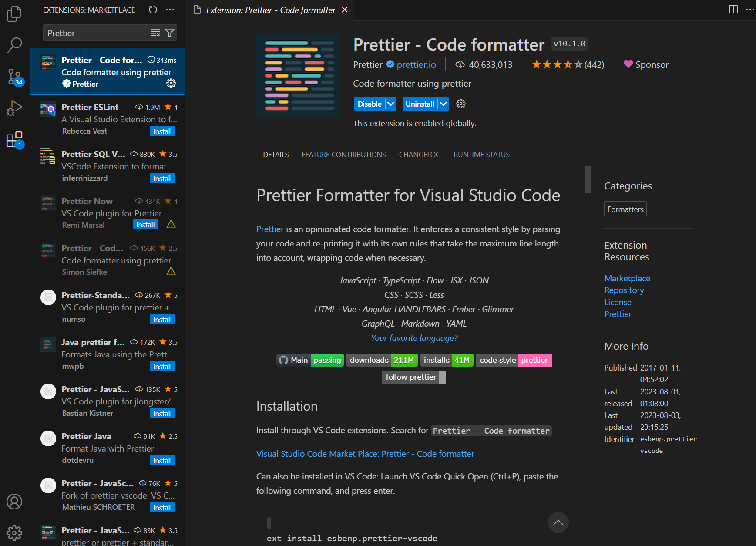
Task: Disable the Prettier extension
Action: tap(370, 104)
